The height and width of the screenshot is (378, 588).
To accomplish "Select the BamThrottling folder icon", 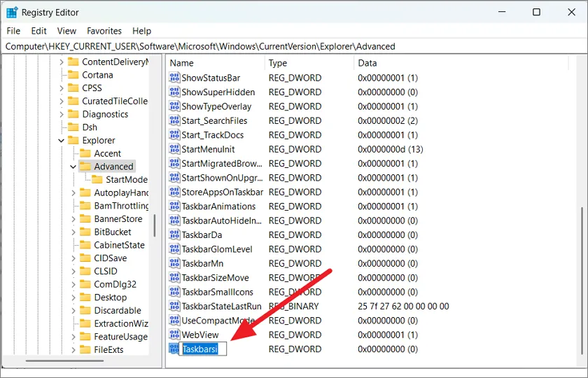I will 85,206.
